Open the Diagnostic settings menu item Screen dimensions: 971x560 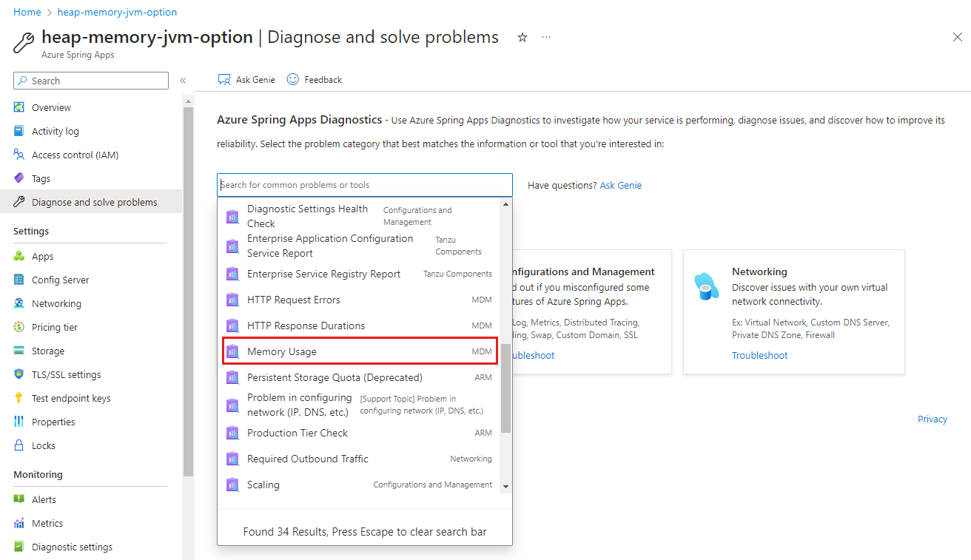[91, 547]
